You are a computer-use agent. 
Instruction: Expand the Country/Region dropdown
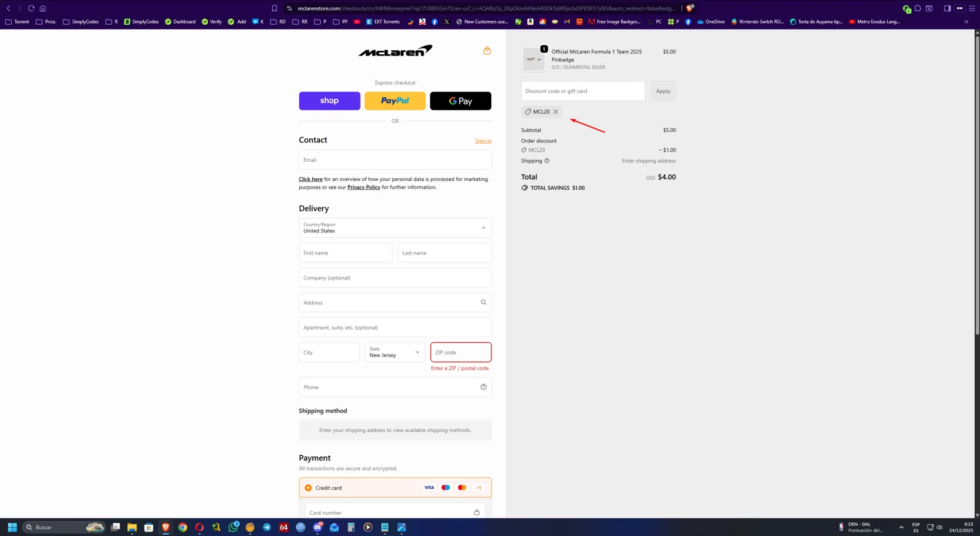(x=395, y=228)
